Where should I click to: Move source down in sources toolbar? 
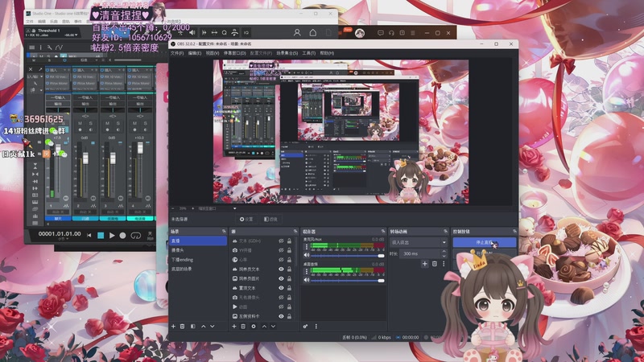273,327
